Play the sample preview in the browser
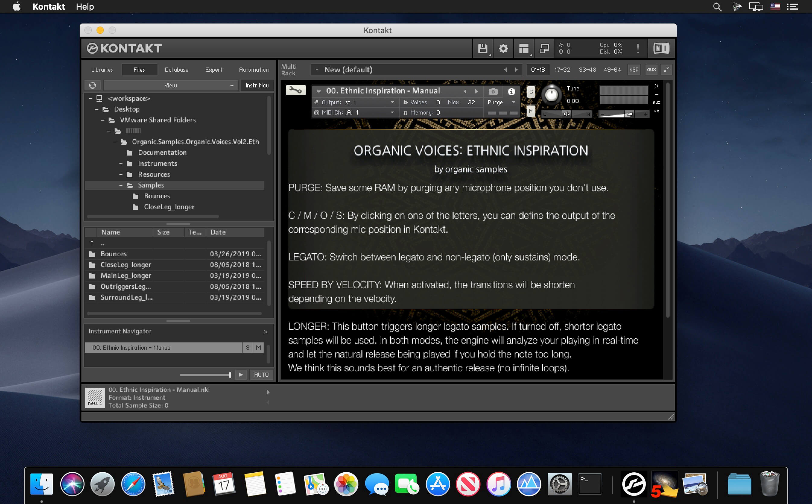 pyautogui.click(x=241, y=375)
